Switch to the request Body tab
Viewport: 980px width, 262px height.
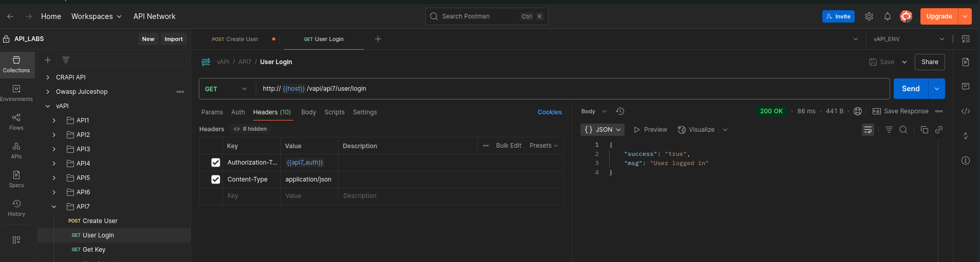coord(309,112)
